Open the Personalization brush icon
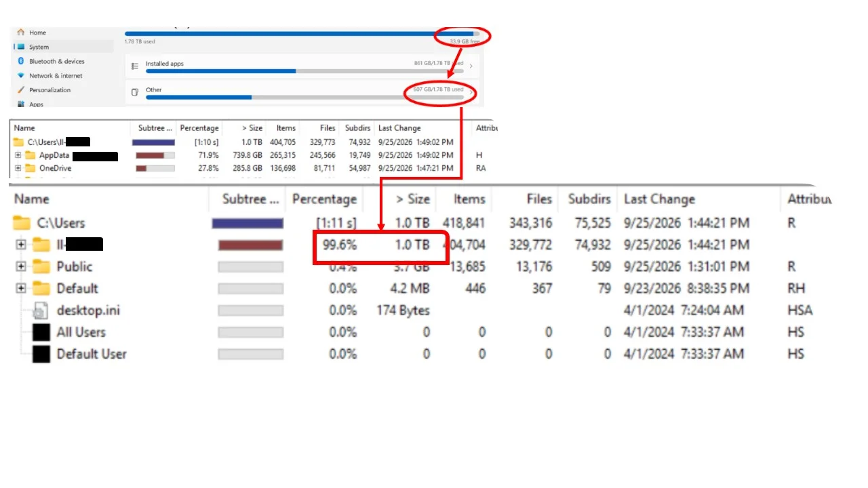Screen dimensions: 868x488 pyautogui.click(x=21, y=89)
